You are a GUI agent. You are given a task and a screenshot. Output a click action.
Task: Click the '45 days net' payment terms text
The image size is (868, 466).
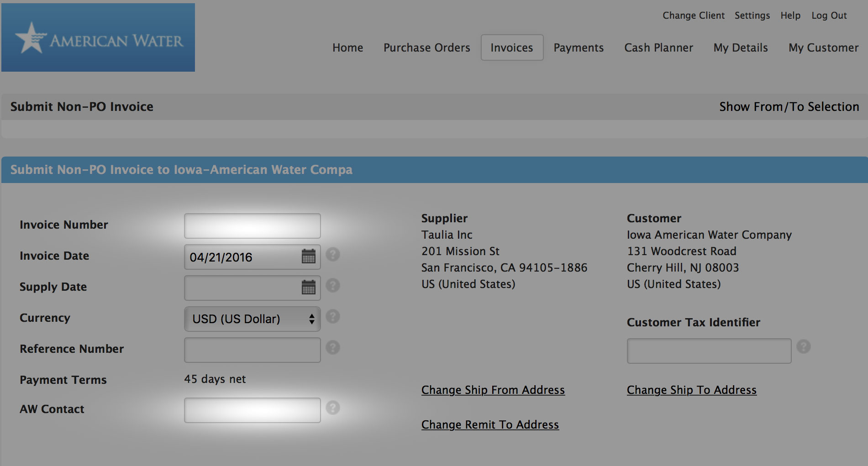215,379
